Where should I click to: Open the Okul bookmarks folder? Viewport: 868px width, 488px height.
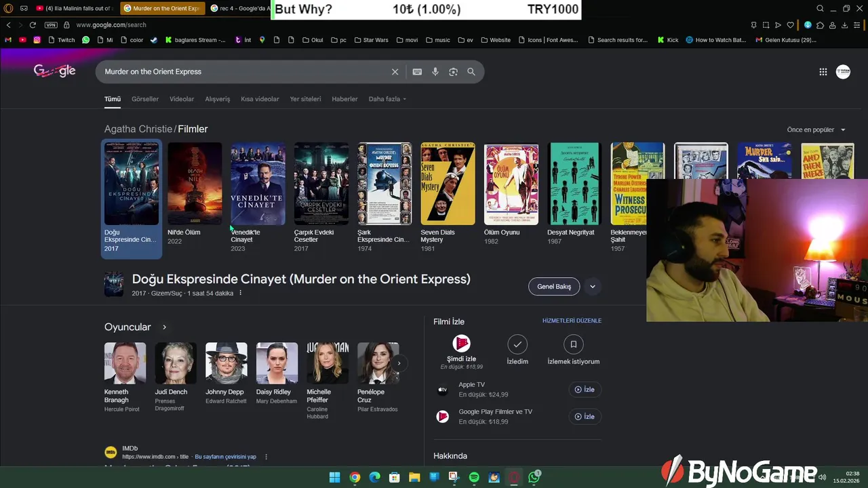(x=313, y=40)
